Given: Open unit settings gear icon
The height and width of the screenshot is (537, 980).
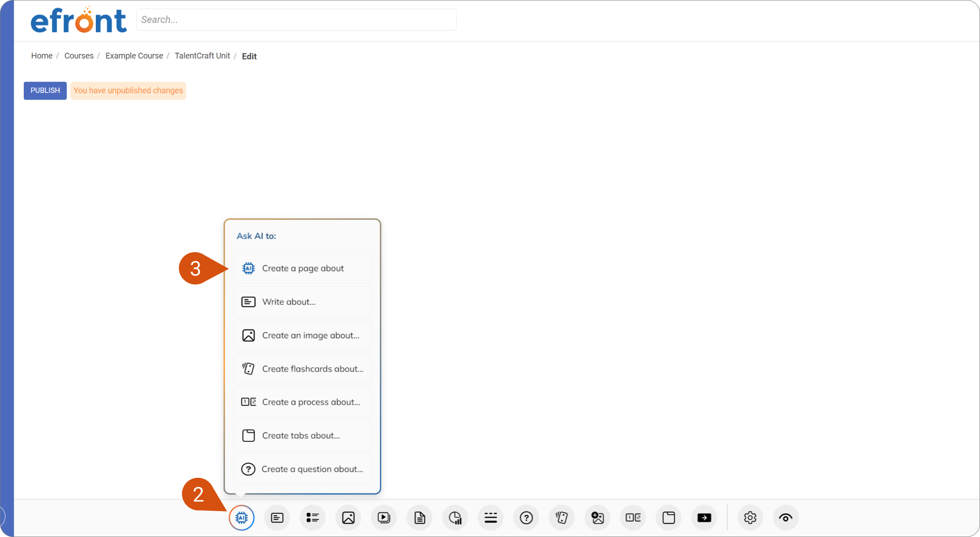Looking at the screenshot, I should coord(750,518).
